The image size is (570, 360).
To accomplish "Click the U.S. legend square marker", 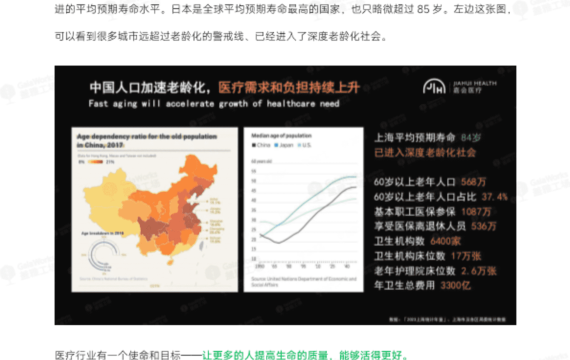I will [x=300, y=145].
